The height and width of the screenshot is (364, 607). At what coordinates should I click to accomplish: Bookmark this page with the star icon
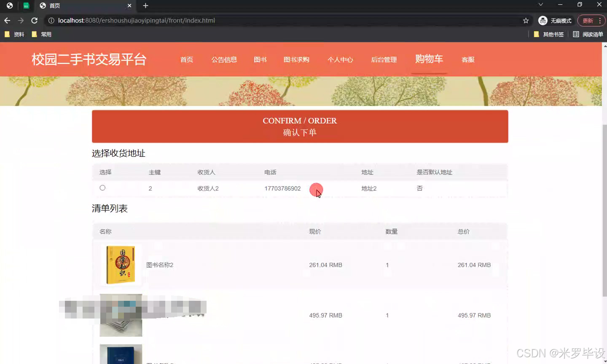point(526,20)
